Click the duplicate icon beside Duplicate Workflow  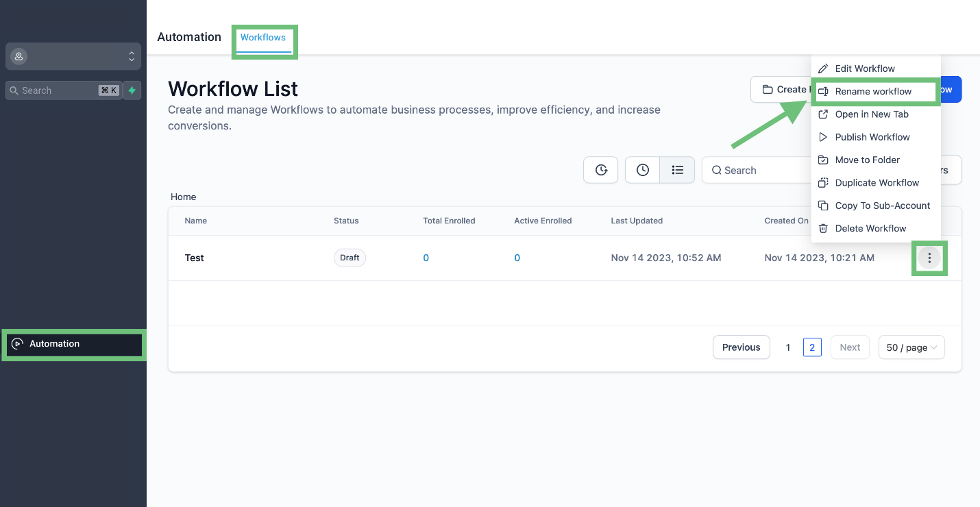[x=823, y=183]
